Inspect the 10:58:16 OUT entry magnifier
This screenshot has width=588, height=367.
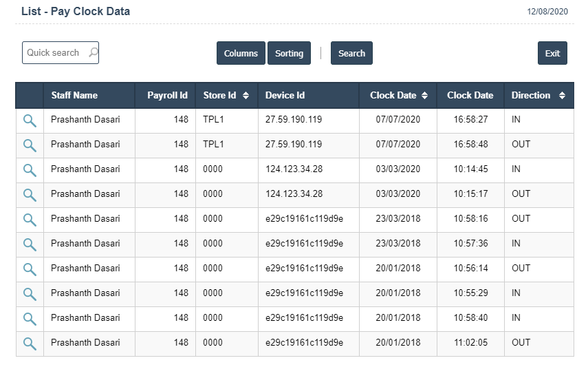[x=30, y=220]
